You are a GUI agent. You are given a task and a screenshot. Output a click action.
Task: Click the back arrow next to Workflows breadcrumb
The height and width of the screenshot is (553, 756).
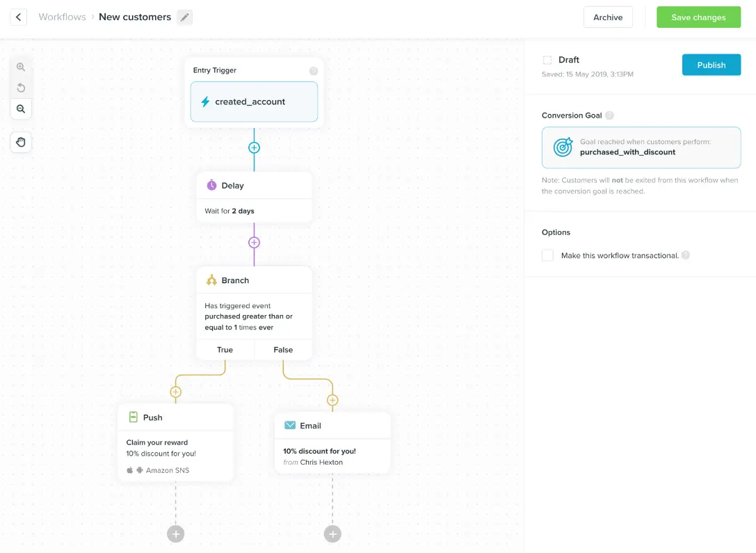(17, 17)
